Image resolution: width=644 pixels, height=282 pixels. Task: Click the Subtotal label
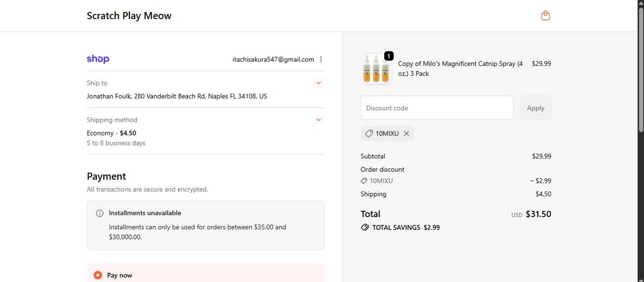click(x=373, y=156)
